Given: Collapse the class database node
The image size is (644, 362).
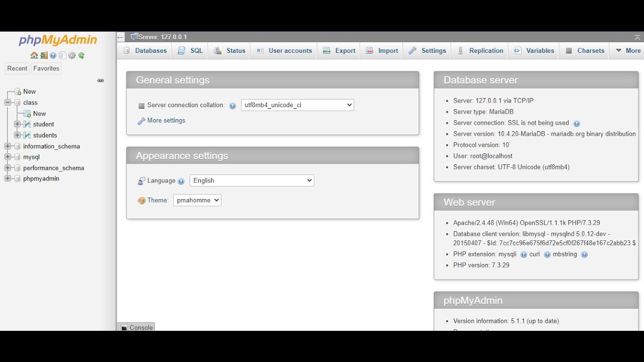Looking at the screenshot, I should (8, 103).
